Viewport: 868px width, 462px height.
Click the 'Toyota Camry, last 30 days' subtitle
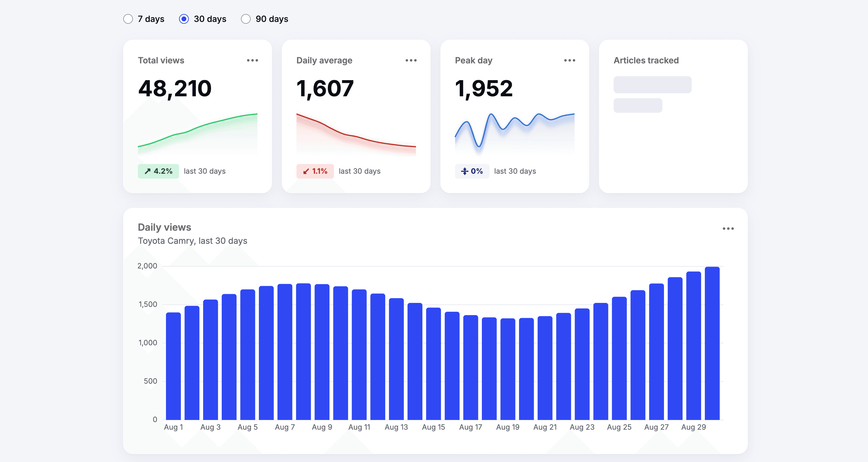click(x=192, y=241)
